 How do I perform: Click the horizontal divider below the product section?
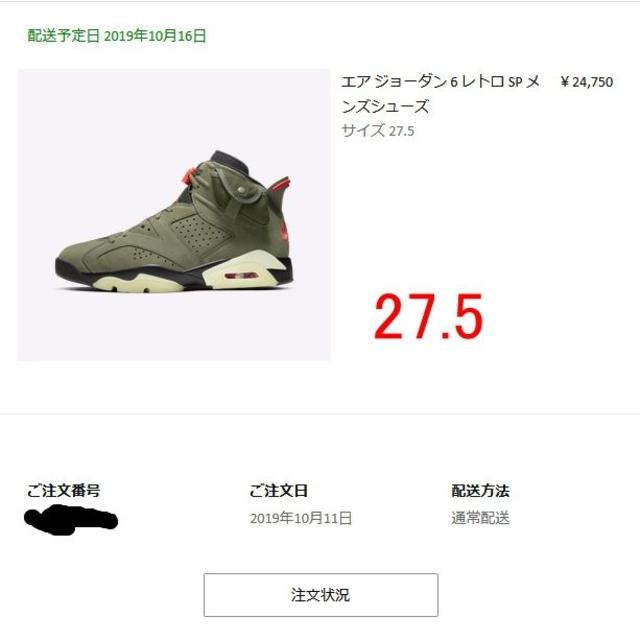pos(320,414)
